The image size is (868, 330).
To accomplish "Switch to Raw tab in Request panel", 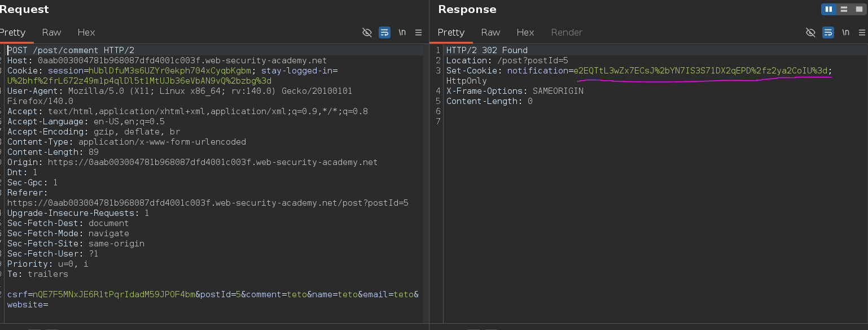I will (x=51, y=32).
